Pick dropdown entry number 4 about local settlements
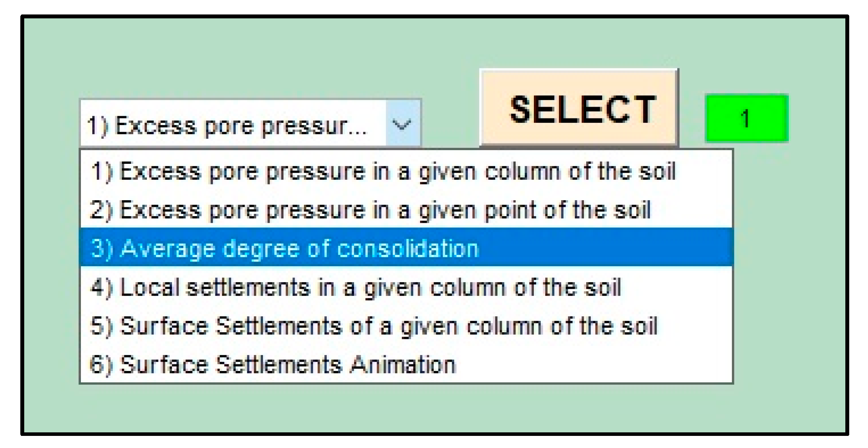The height and width of the screenshot is (448, 868). click(356, 287)
